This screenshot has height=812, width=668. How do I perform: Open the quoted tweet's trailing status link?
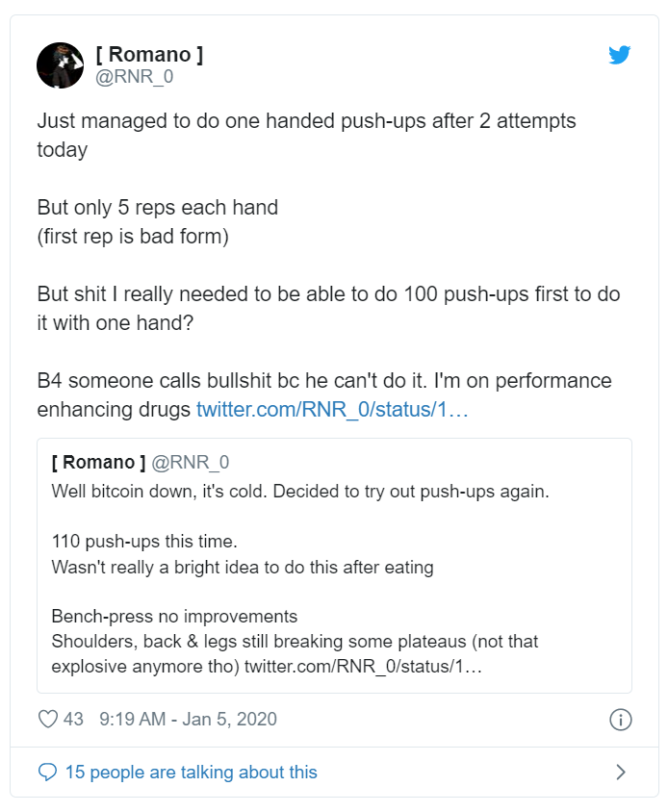pos(363,666)
